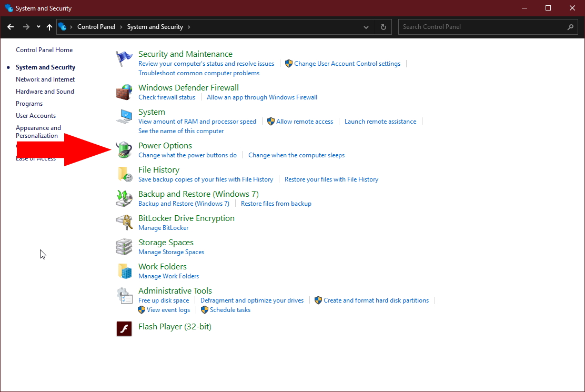Click Control Panel in the address breadcrumb
Image resolution: width=585 pixels, height=392 pixels.
[x=96, y=27]
